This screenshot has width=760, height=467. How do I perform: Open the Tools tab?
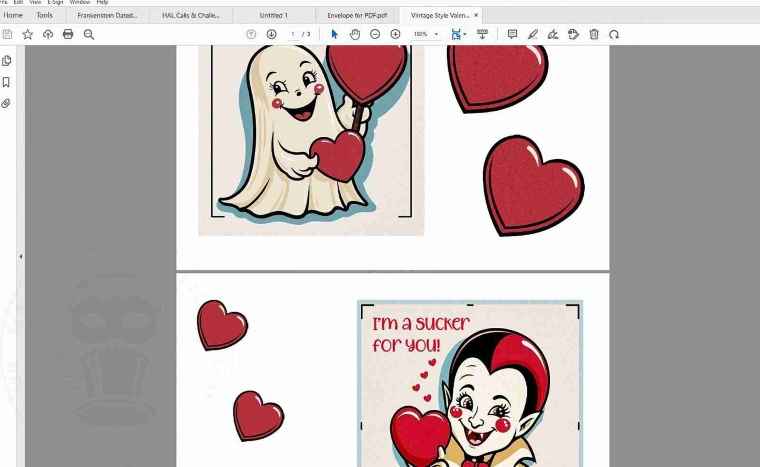click(45, 16)
